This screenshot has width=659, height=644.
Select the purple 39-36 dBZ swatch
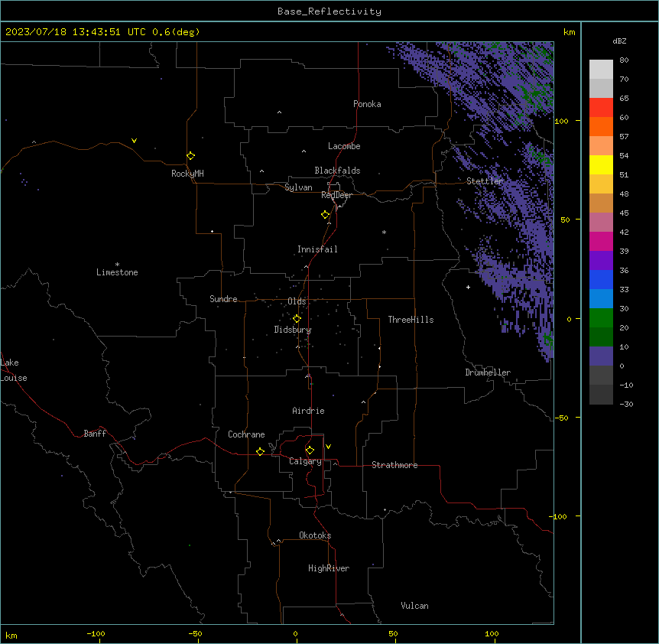(x=601, y=261)
